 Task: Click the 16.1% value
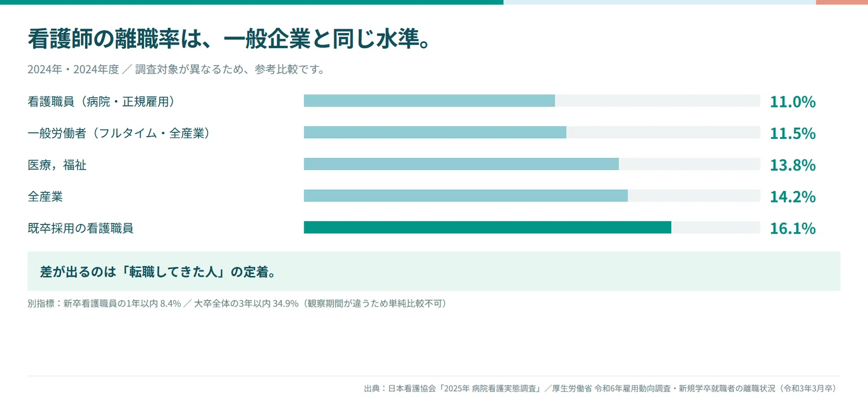(x=793, y=229)
